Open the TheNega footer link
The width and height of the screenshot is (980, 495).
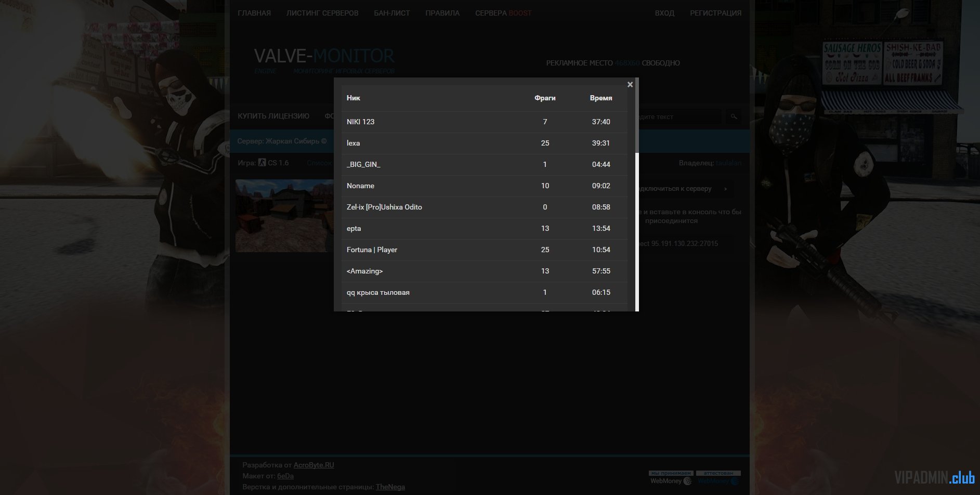pyautogui.click(x=390, y=487)
